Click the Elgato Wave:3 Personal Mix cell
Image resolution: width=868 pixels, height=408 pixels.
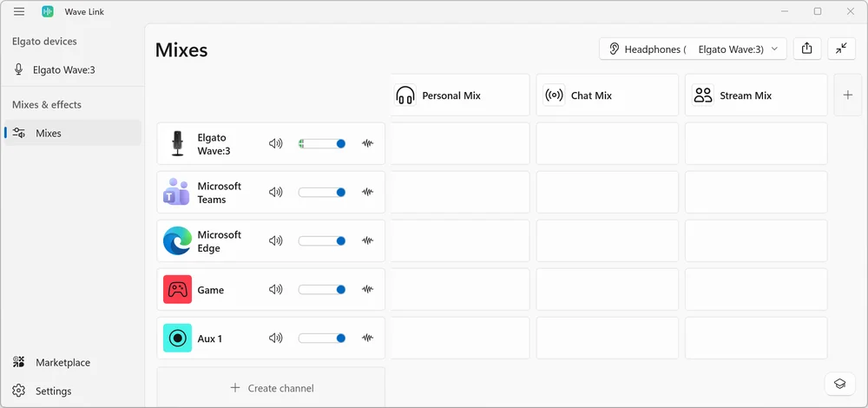tap(459, 143)
